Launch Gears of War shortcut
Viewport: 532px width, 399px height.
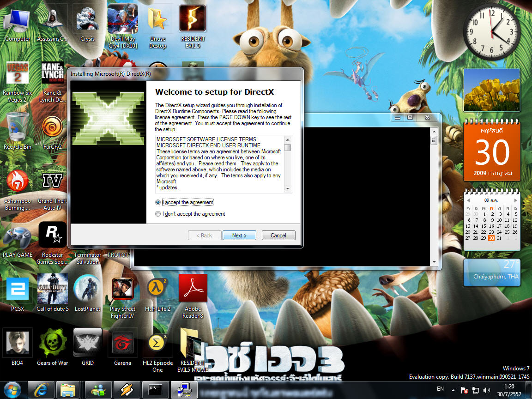52,347
